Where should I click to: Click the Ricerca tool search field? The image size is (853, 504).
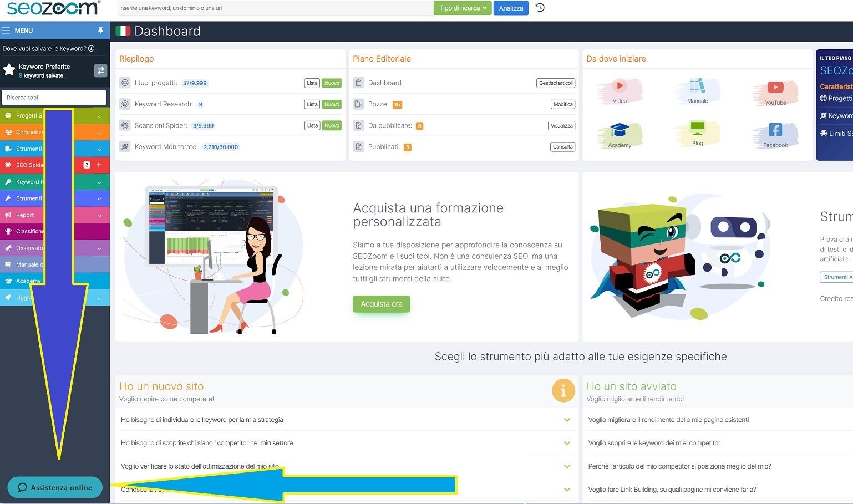coord(54,98)
